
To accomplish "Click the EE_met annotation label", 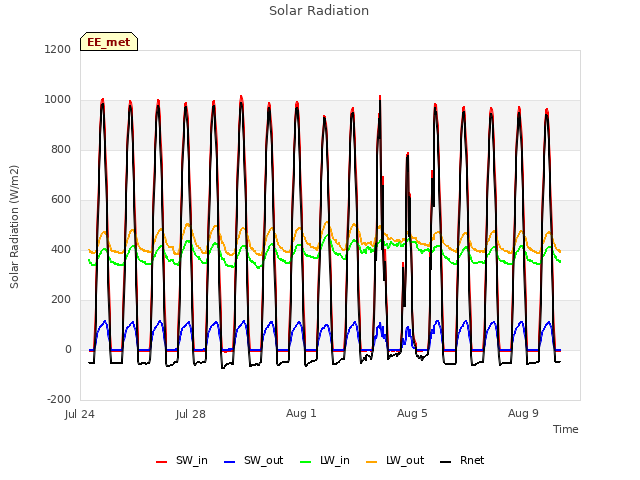I will click(x=109, y=42).
